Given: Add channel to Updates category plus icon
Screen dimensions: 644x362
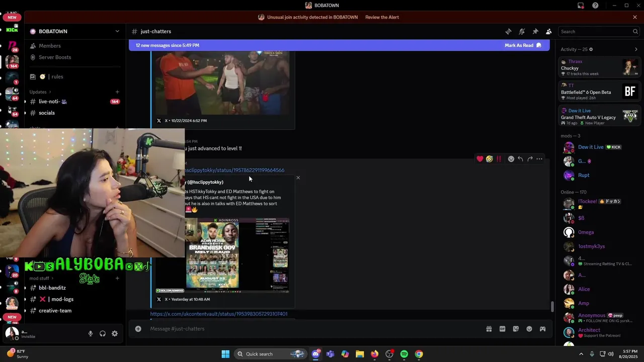Looking at the screenshot, I should point(117,92).
